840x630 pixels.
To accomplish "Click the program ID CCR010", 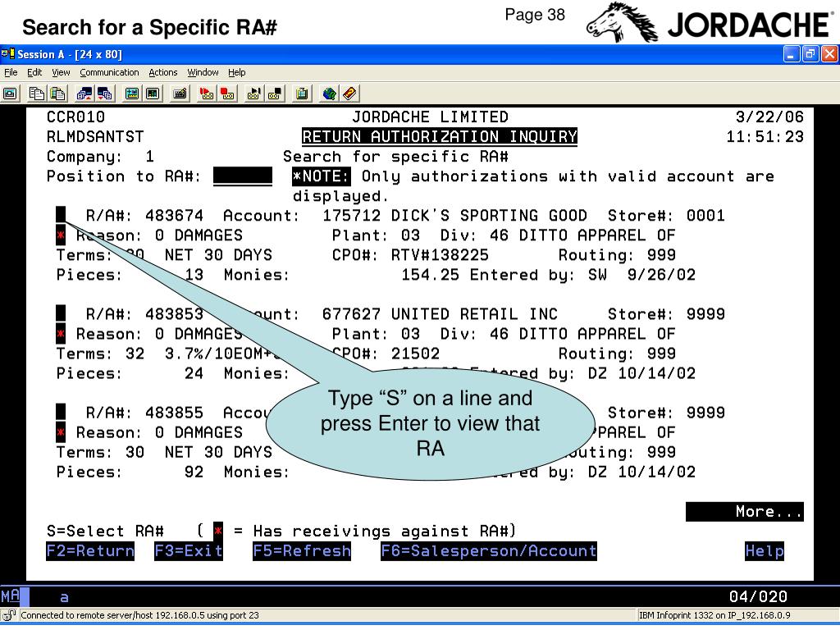I will click(x=75, y=116).
